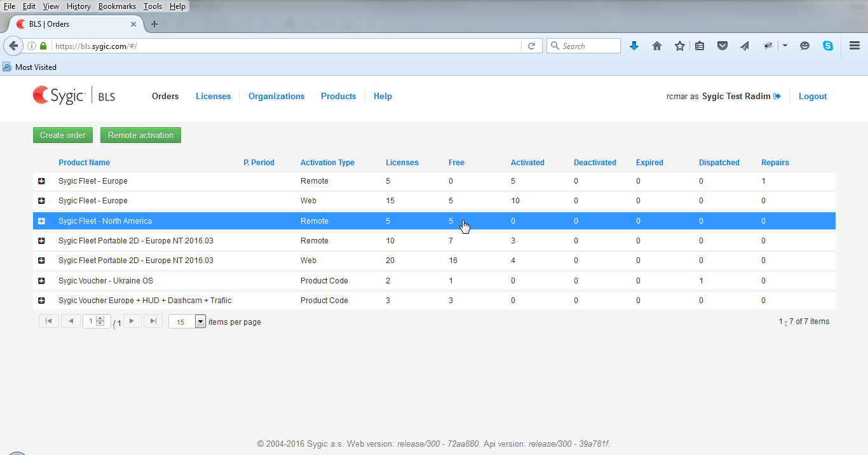
Task: Open the Tools menu
Action: pyautogui.click(x=153, y=6)
